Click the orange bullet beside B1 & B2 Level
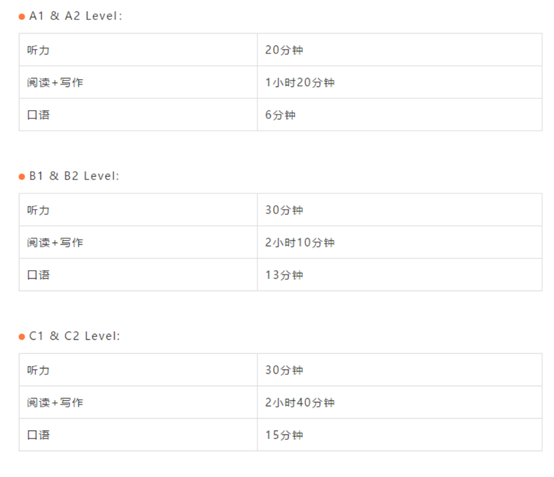Image resolution: width=554 pixels, height=477 pixels. coord(22,177)
